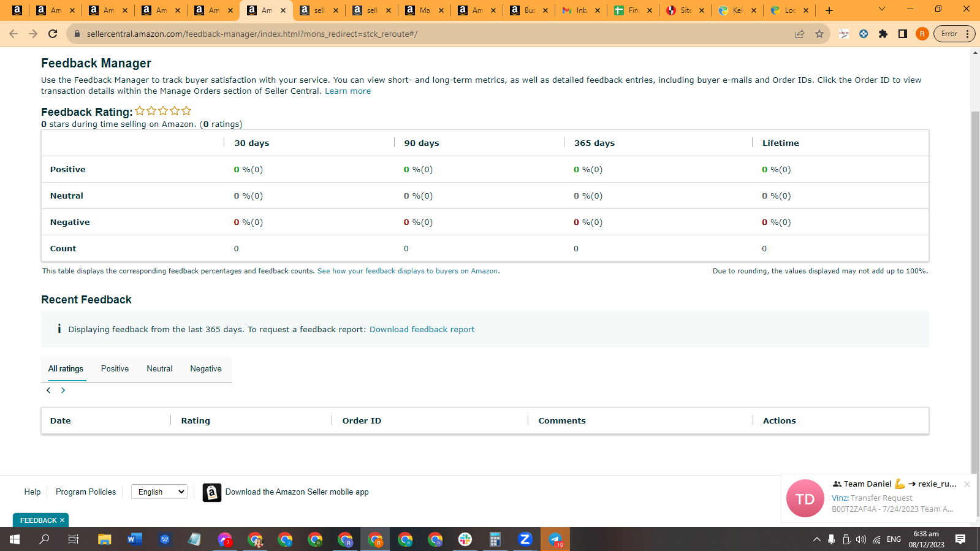Open the Learn more link
The width and height of the screenshot is (980, 551).
[348, 91]
